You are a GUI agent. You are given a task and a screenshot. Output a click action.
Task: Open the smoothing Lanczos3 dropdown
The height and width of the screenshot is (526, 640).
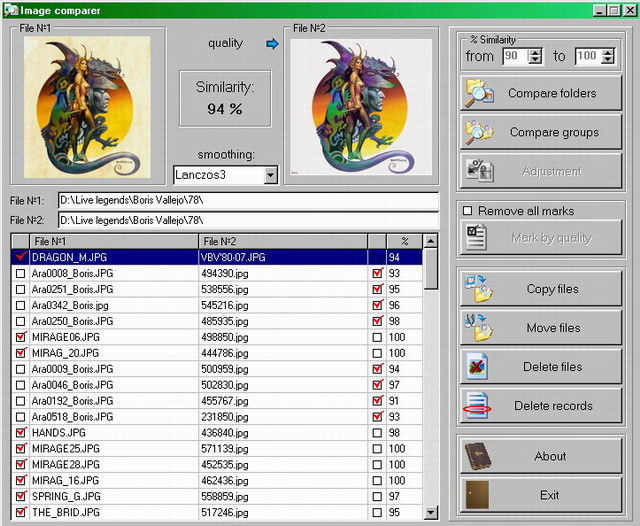click(x=270, y=175)
